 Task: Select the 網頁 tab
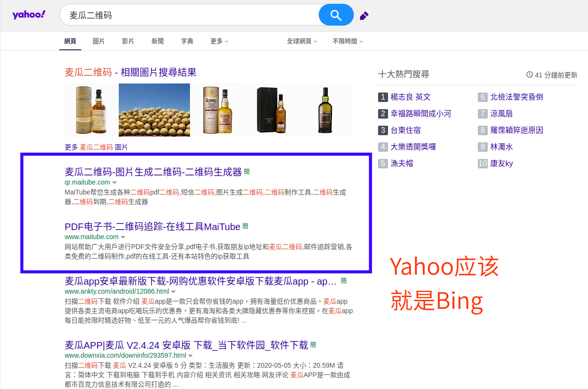pyautogui.click(x=70, y=41)
